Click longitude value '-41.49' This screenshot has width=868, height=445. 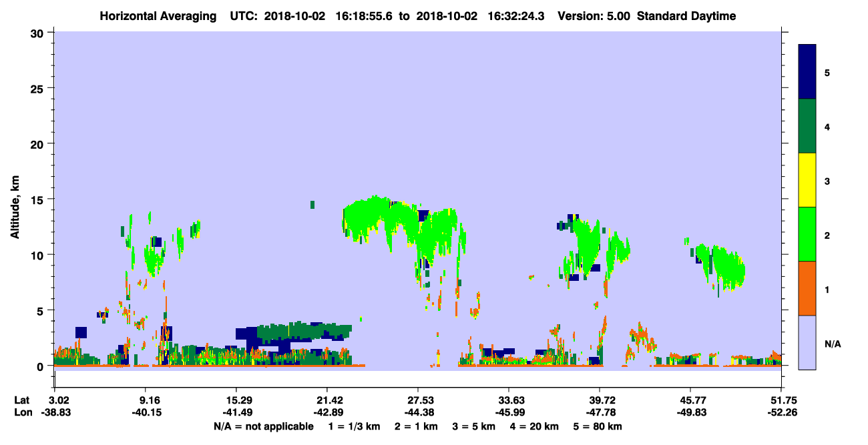pyautogui.click(x=236, y=412)
